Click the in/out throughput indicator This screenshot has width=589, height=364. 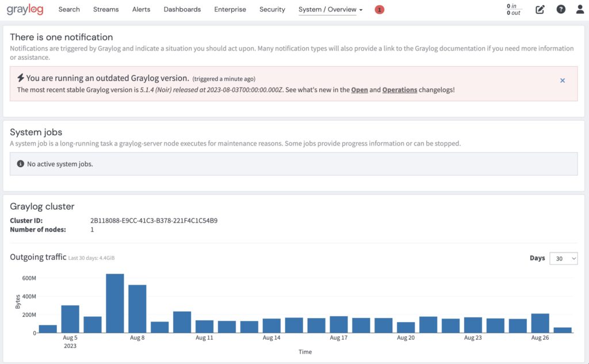(514, 9)
